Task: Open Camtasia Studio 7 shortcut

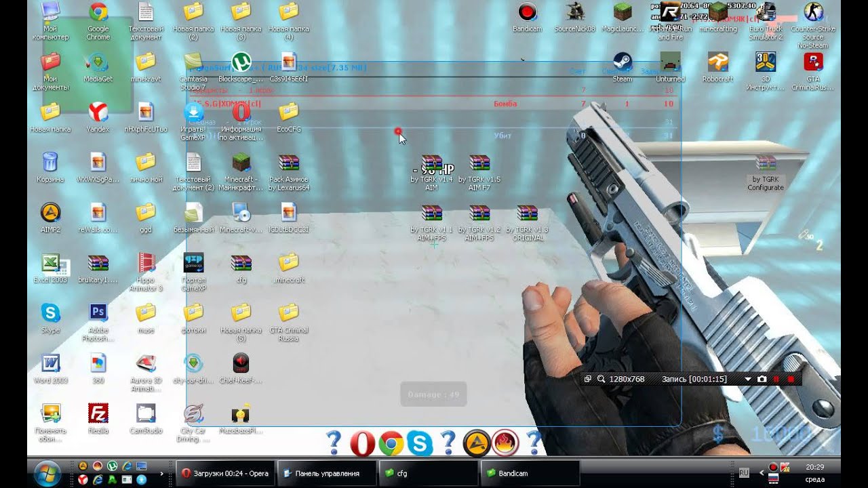Action: coord(193,62)
